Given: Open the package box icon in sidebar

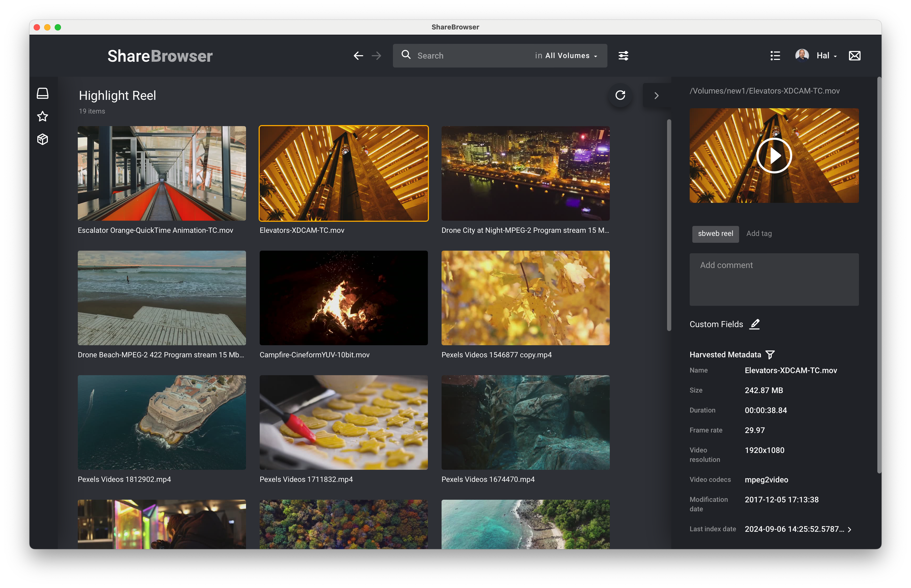Looking at the screenshot, I should tap(42, 139).
